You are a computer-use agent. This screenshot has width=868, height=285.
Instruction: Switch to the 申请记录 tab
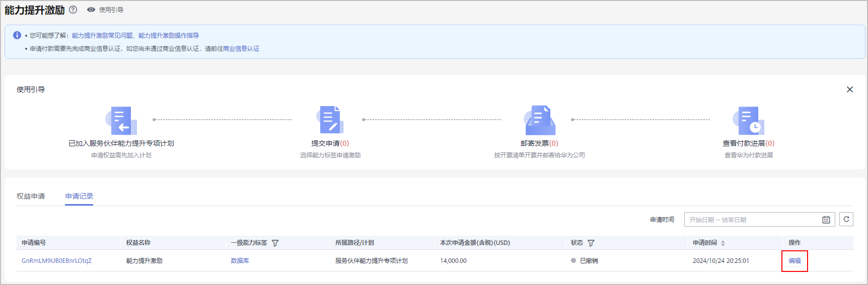click(x=79, y=196)
